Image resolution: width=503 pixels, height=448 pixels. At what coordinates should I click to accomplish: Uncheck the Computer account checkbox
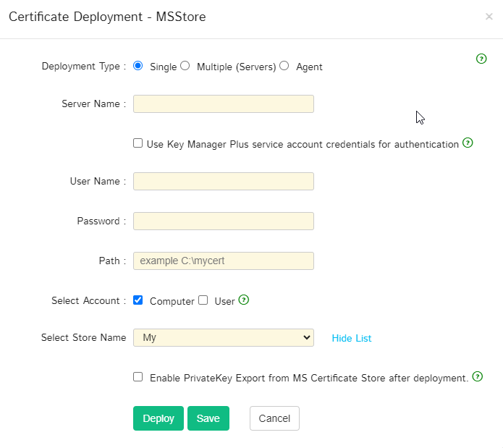click(x=138, y=300)
